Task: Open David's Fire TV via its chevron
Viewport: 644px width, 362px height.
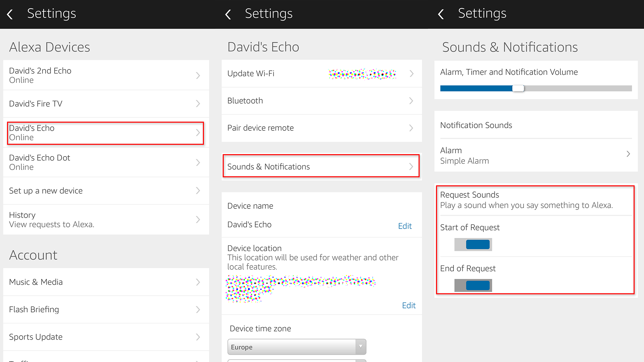Action: (198, 104)
